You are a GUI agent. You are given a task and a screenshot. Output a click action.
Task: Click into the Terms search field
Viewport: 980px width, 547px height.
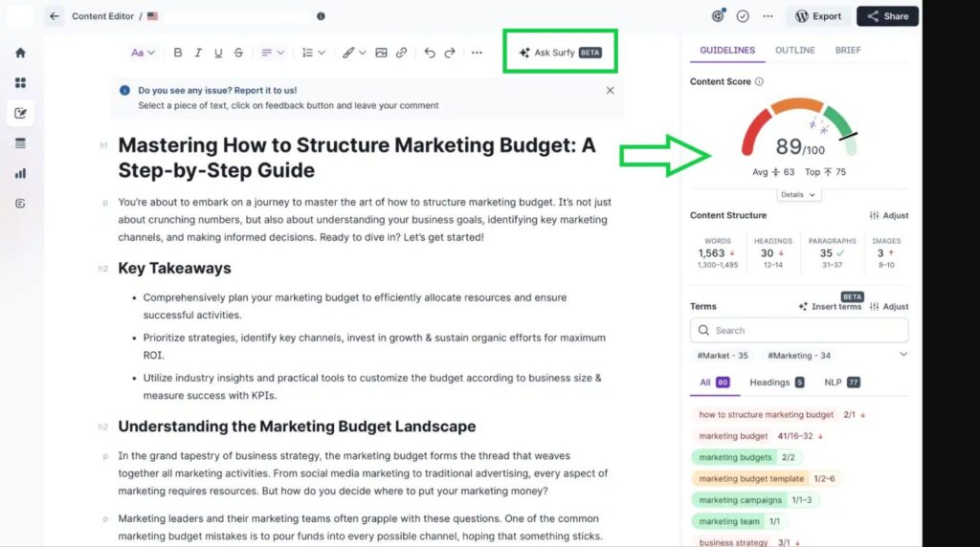[x=799, y=330]
